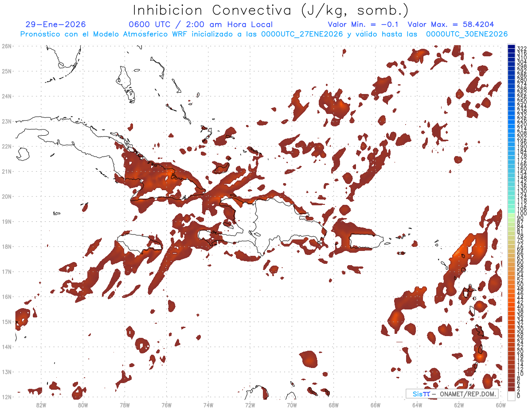The height and width of the screenshot is (411, 532).
Task: Click the 82W longitude label
Action: 41,405
